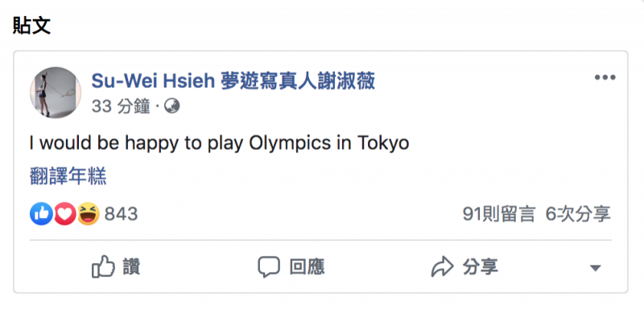This screenshot has height=309, width=644.
Task: Click the blue Like reaction emoji
Action: click(41, 214)
